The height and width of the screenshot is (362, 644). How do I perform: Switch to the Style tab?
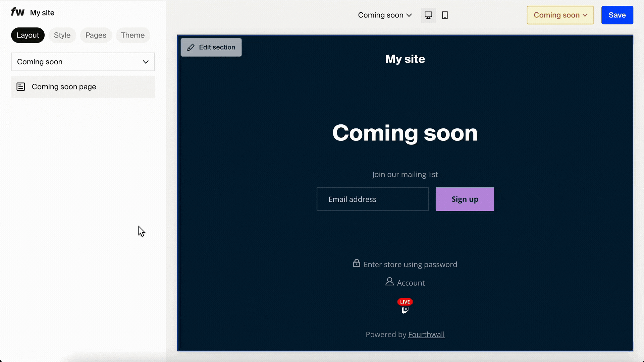(x=62, y=35)
